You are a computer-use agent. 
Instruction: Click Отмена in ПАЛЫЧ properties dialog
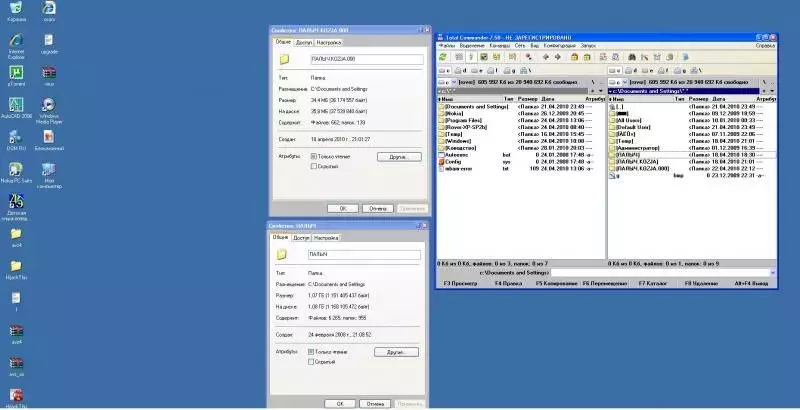[375, 404]
